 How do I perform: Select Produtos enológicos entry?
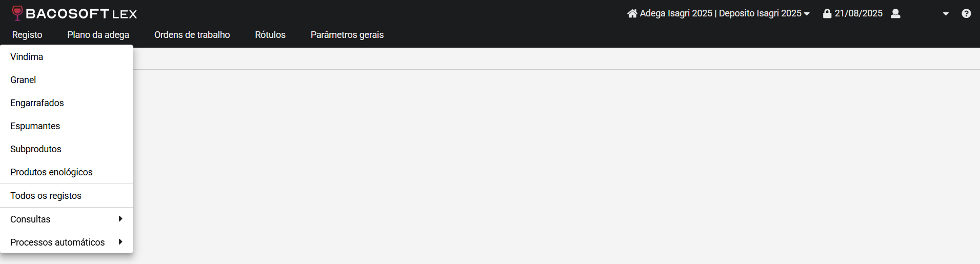tap(67, 172)
